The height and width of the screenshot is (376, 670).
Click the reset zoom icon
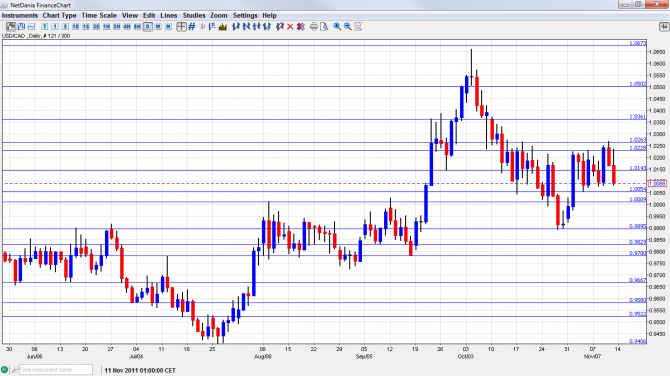coord(358,26)
